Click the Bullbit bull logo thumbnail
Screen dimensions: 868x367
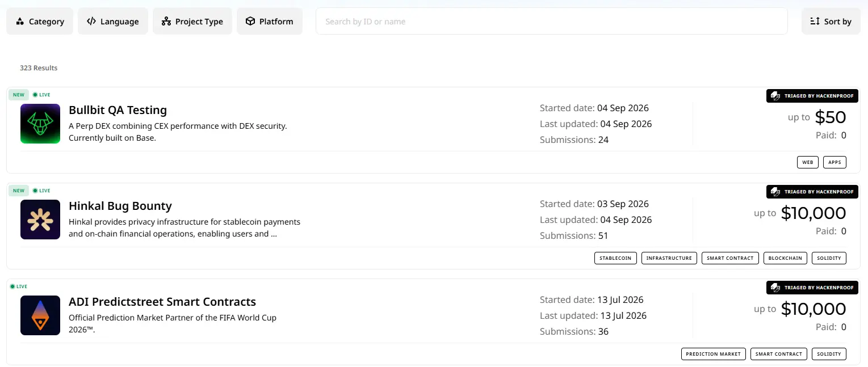(x=40, y=124)
